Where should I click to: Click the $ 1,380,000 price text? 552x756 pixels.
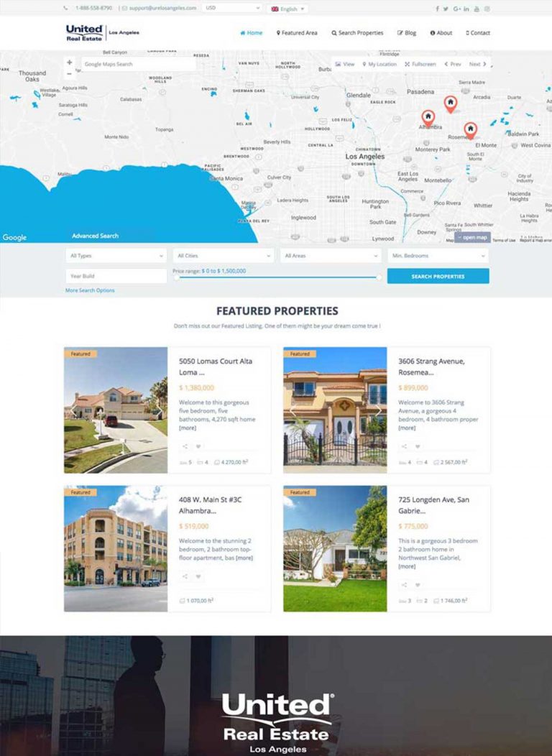point(196,387)
